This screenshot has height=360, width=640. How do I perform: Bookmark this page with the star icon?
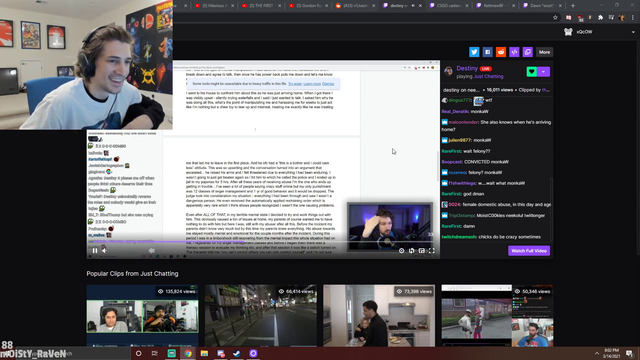click(555, 18)
